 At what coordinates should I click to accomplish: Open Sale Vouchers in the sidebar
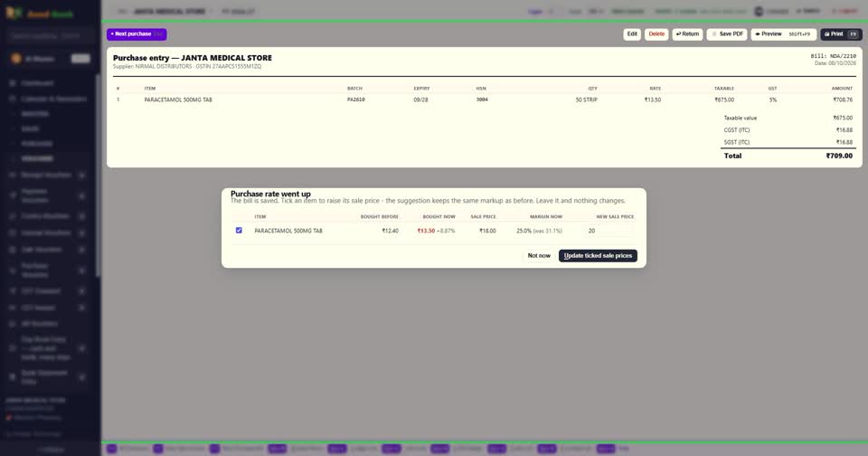point(41,250)
